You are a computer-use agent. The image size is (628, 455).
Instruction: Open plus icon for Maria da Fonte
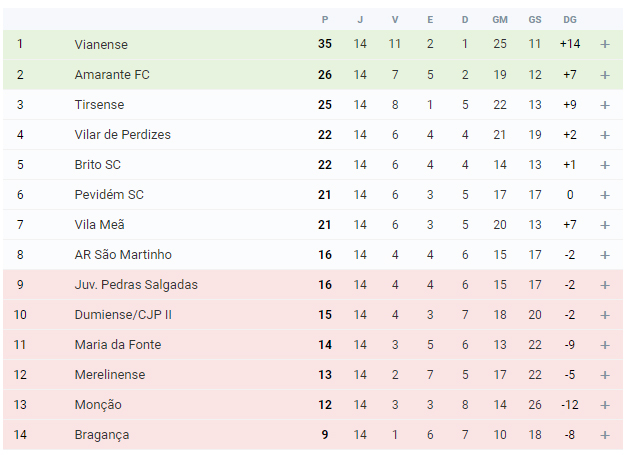tap(605, 345)
